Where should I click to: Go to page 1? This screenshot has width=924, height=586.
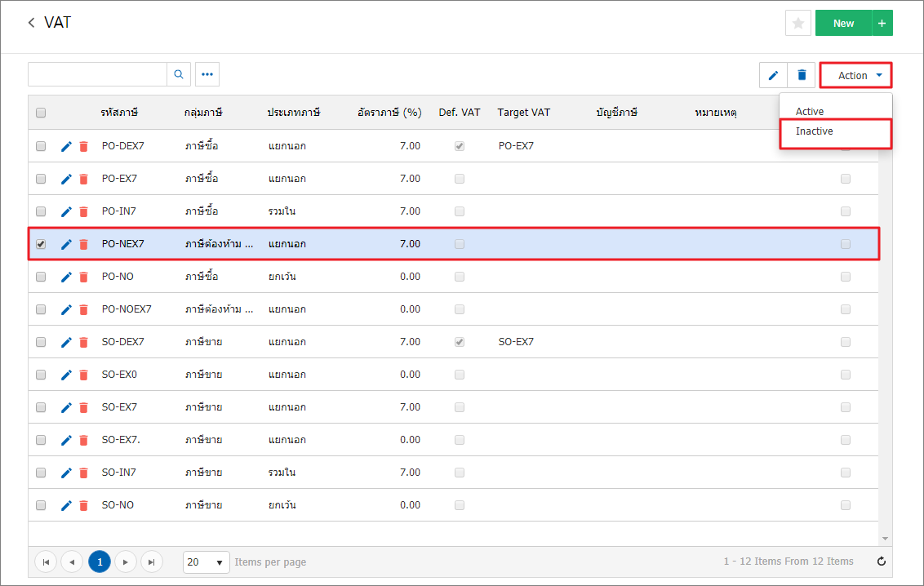click(100, 562)
